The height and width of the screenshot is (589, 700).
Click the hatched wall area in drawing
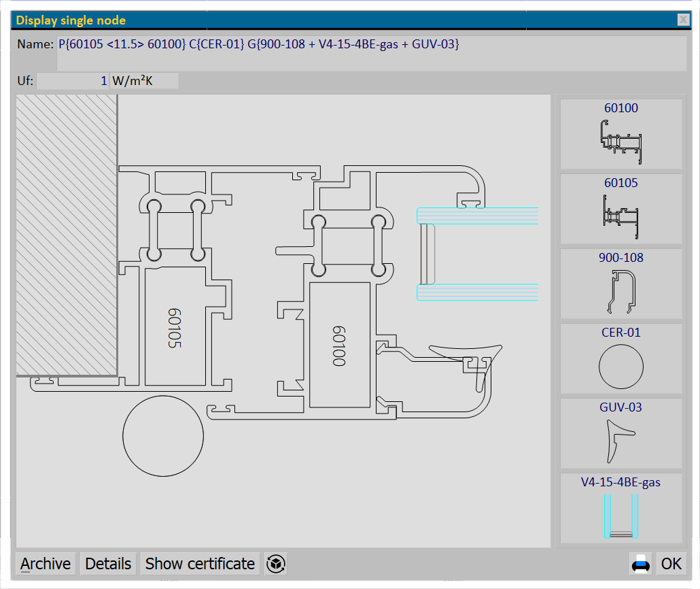67,235
